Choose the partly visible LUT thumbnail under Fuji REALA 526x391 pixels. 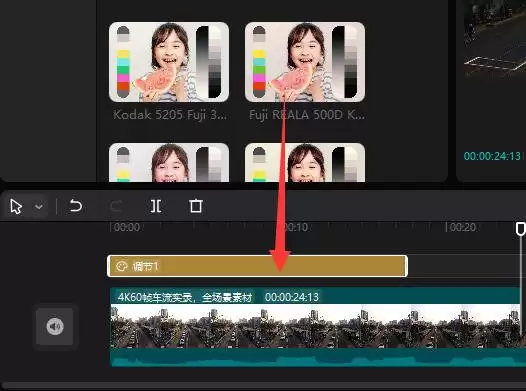pos(305,163)
